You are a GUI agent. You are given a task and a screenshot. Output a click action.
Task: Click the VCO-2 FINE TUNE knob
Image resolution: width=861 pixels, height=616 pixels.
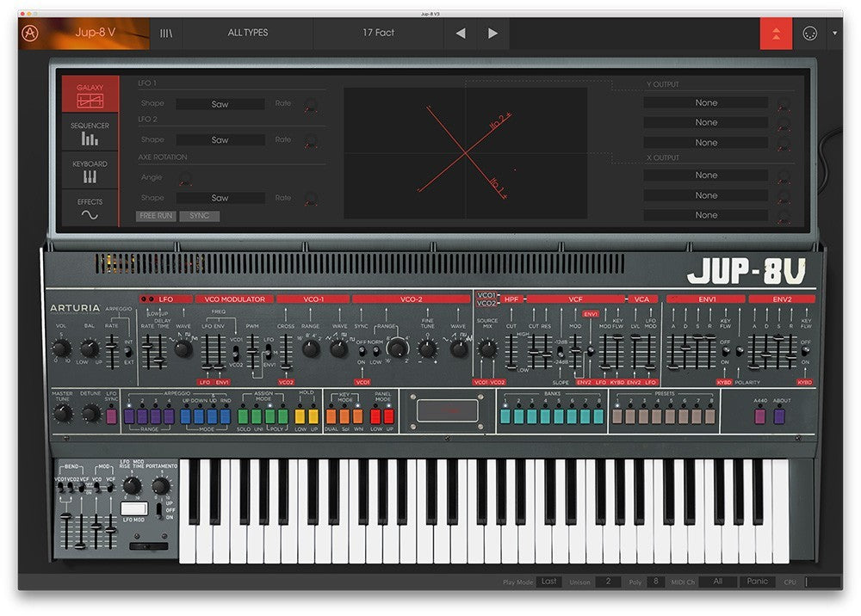427,348
